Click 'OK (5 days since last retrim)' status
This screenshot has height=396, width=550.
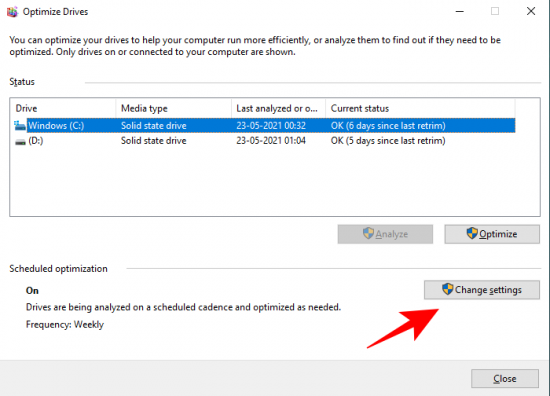point(388,141)
